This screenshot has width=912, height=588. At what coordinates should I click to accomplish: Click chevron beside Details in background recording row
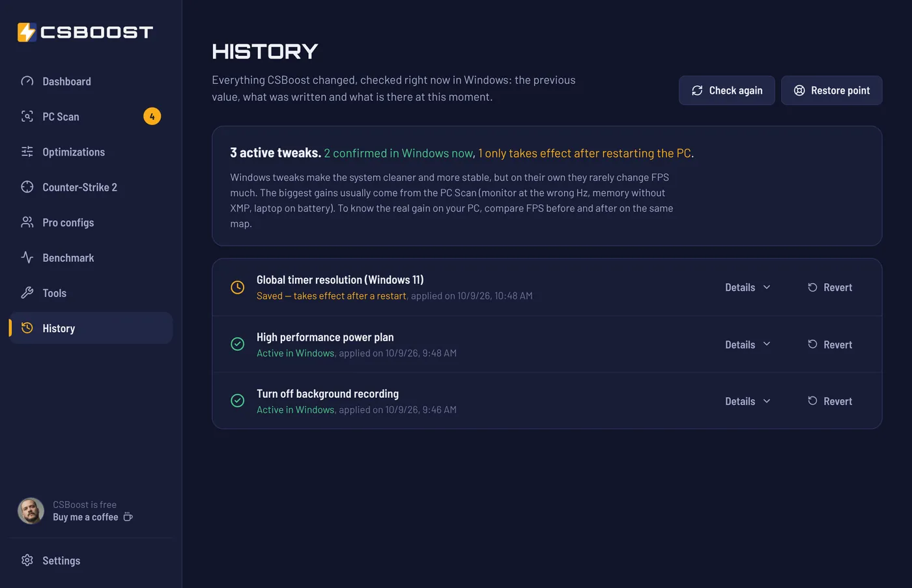767,401
